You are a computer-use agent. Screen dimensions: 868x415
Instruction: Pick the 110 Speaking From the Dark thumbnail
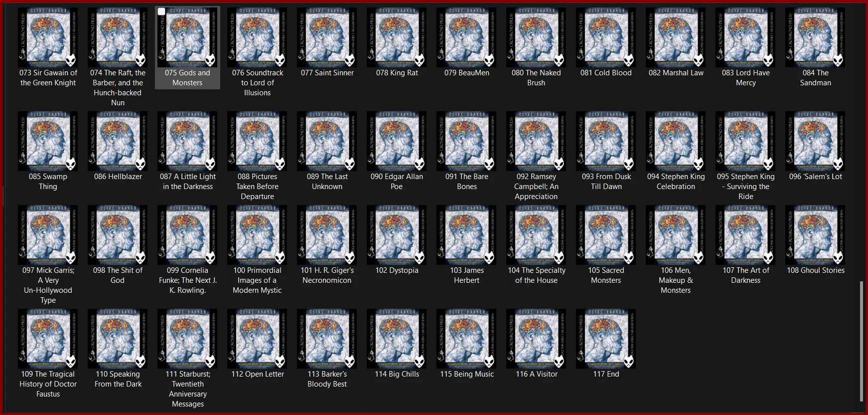coord(118,339)
